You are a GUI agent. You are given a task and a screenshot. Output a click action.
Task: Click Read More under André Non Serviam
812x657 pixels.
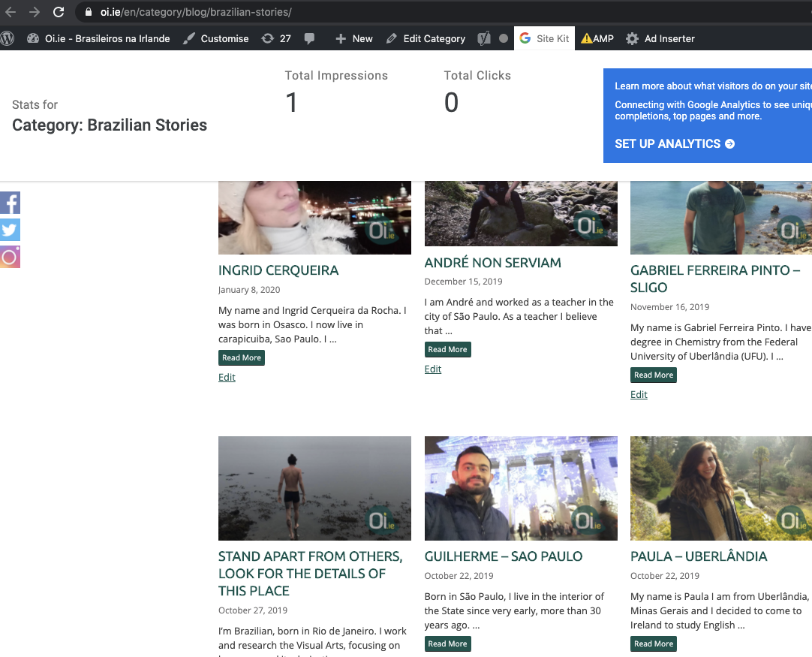447,349
